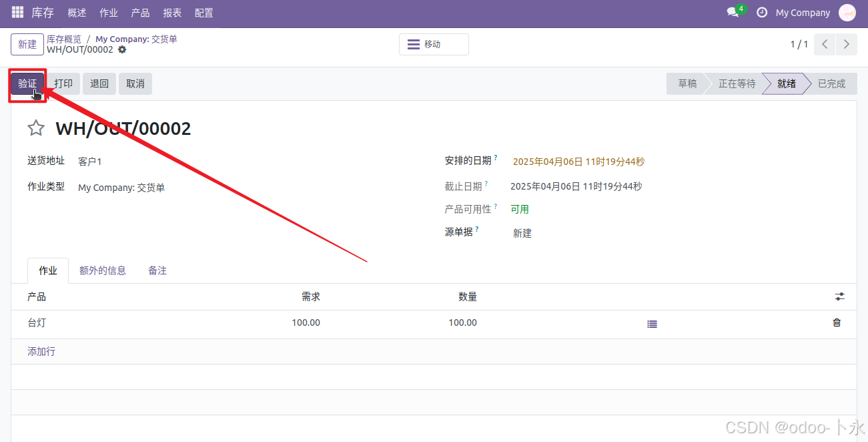Click the gear icon next to WH/OUT/00002
Screen dimensions: 868x442
point(122,50)
